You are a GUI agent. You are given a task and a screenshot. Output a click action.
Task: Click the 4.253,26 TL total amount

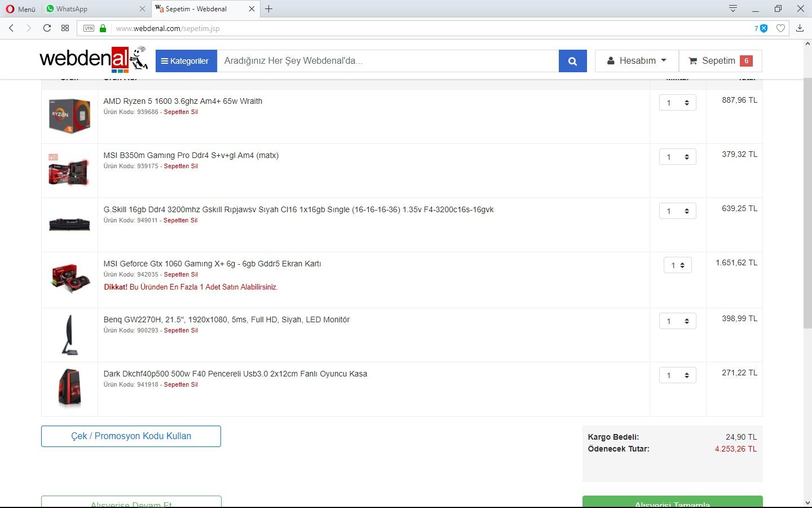[736, 449]
